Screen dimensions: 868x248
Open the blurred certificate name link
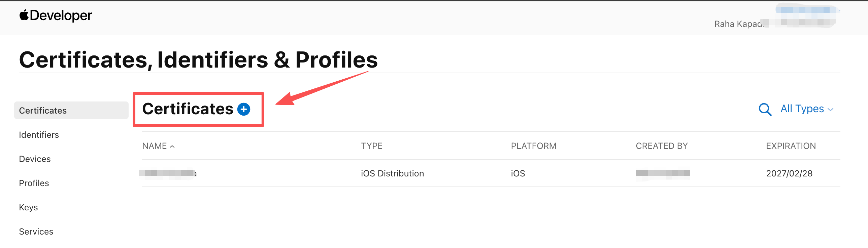pyautogui.click(x=167, y=173)
